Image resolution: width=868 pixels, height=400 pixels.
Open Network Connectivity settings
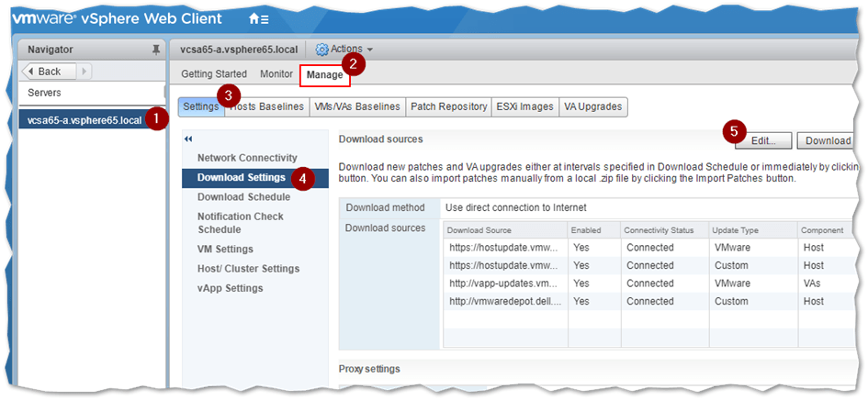click(x=247, y=158)
